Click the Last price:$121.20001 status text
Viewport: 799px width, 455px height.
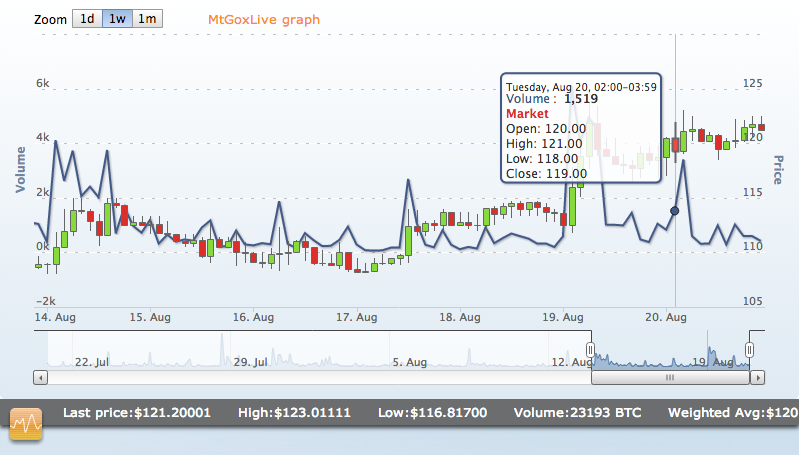coord(137,413)
